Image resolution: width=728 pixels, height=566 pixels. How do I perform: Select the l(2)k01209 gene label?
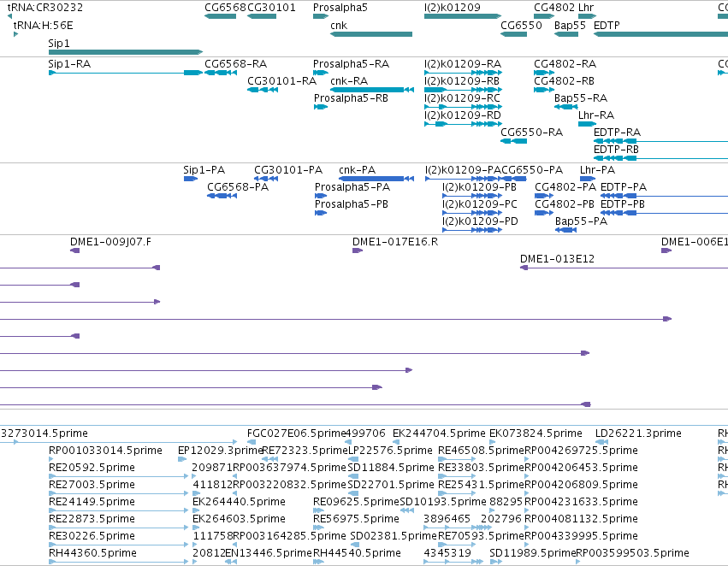click(453, 8)
